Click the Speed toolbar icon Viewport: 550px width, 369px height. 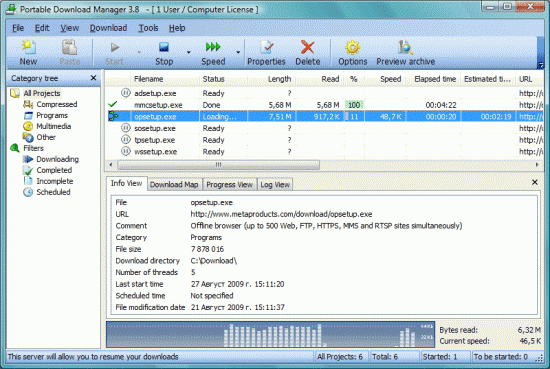pyautogui.click(x=213, y=46)
